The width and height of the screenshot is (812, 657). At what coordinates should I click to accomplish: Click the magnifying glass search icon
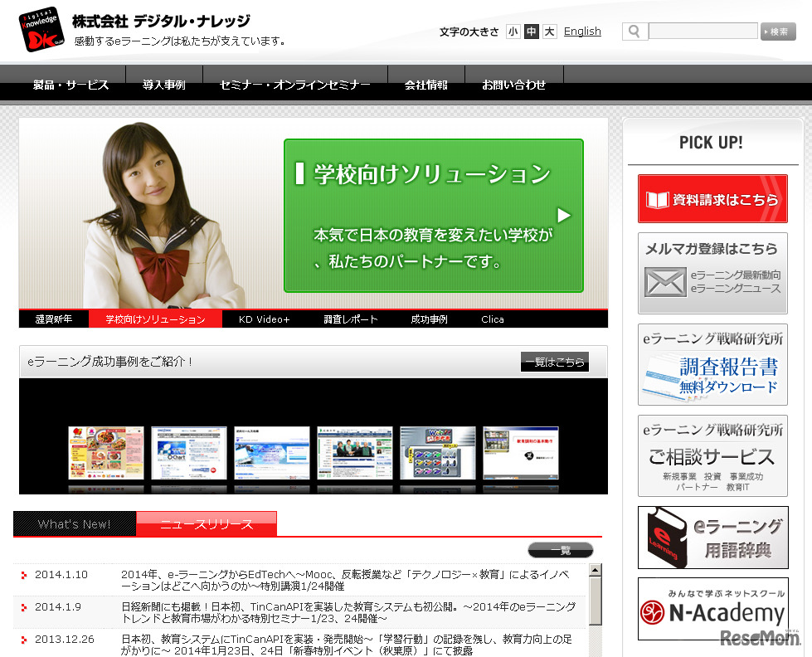tap(633, 31)
